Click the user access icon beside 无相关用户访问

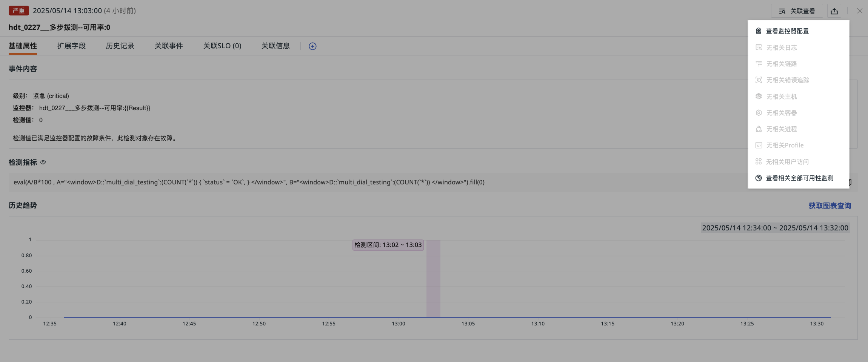coord(759,162)
